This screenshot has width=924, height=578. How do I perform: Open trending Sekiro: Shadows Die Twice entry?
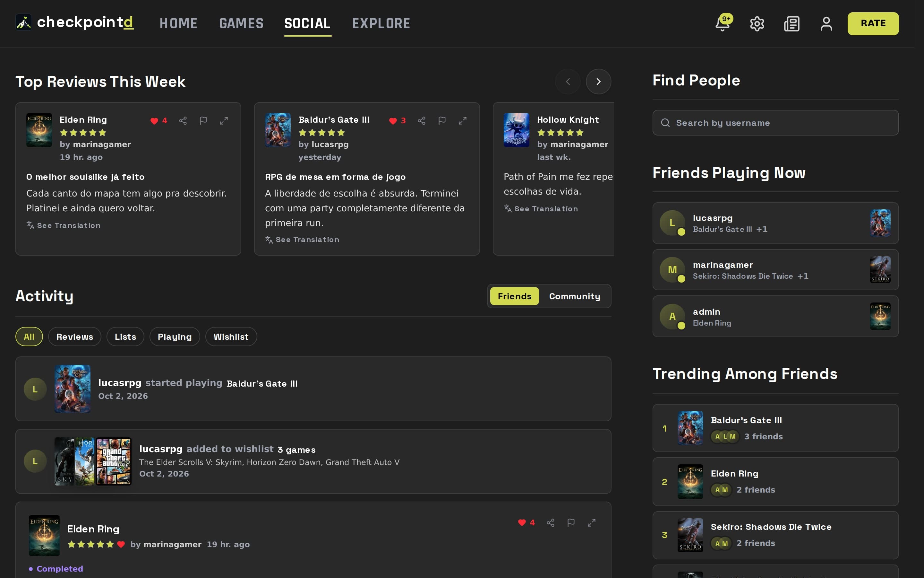coord(775,535)
